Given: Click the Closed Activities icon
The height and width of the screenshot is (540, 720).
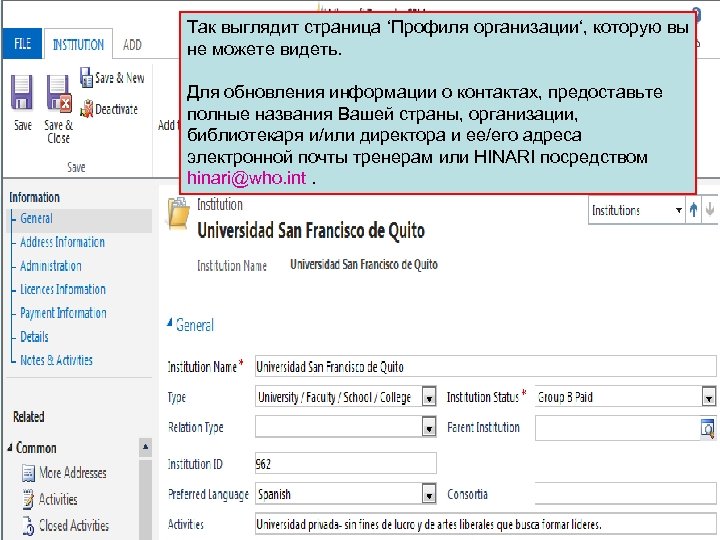Looking at the screenshot, I should coord(28,526).
